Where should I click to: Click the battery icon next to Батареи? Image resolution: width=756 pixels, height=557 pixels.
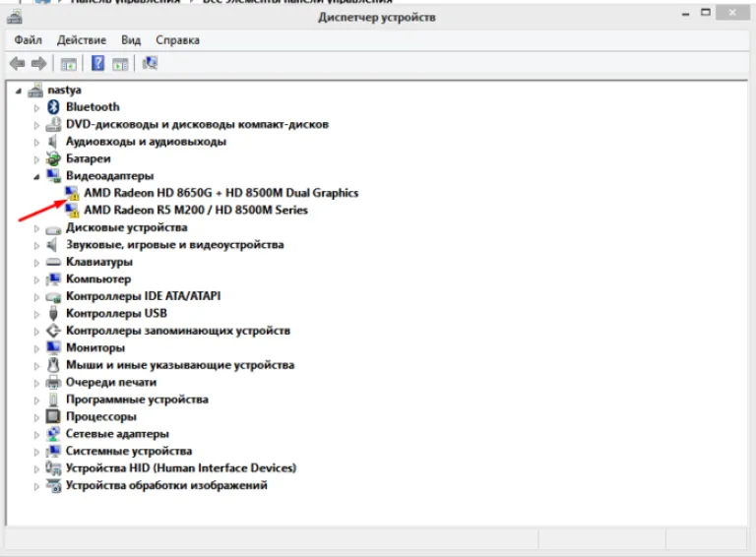pos(53,158)
